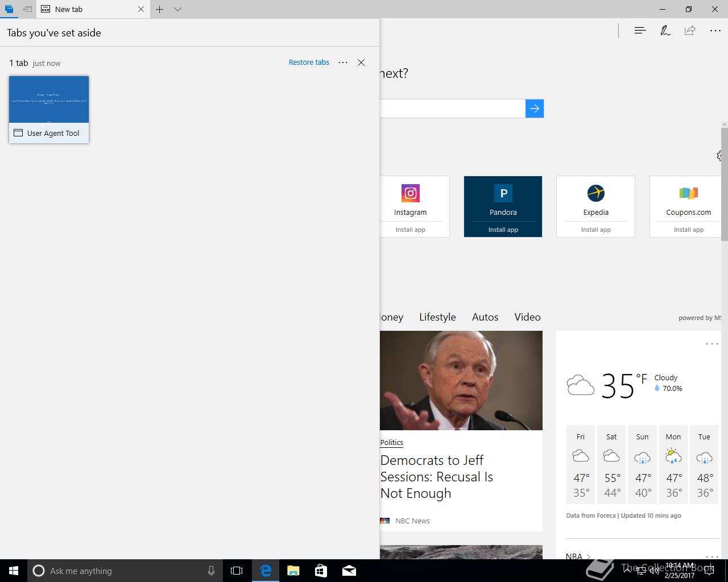Image resolution: width=728 pixels, height=582 pixels.
Task: Open Mail app from taskbar
Action: (349, 571)
